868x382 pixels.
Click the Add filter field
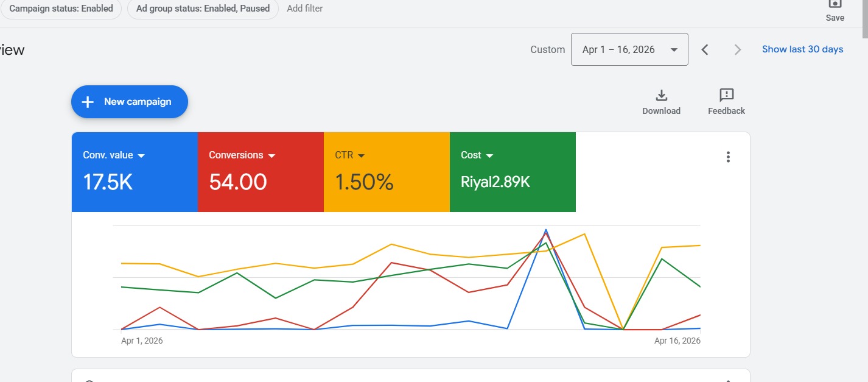pyautogui.click(x=305, y=9)
